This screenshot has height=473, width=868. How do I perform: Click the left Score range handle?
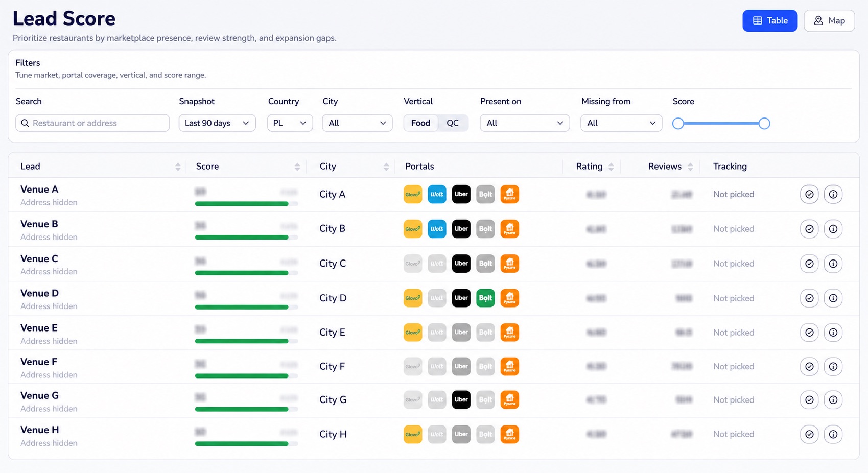(x=678, y=124)
